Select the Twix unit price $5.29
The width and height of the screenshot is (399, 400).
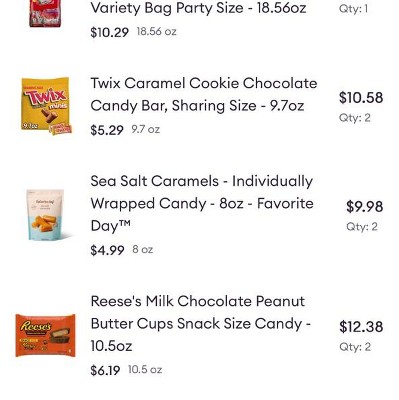point(107,130)
